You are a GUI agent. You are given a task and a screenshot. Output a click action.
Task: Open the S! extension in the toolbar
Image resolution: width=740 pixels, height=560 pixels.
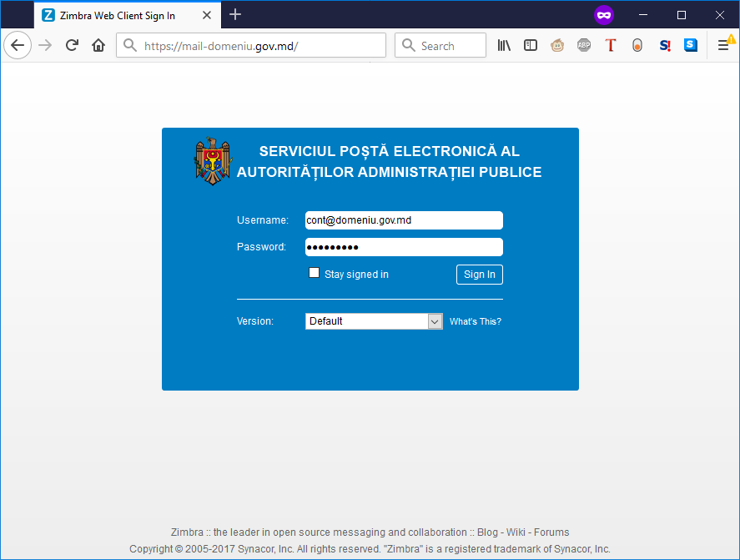point(663,45)
